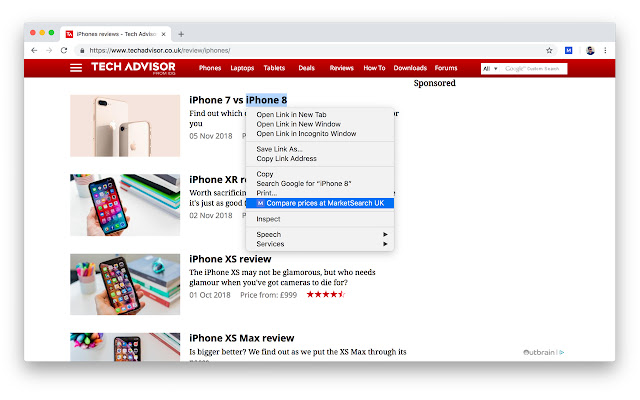Open the Tablets navigation item
Viewport: 640px width, 400px height.
(274, 68)
